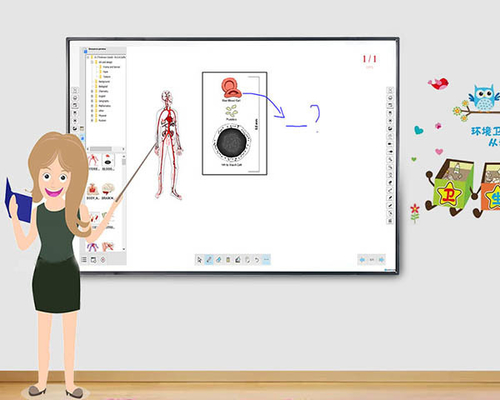Choose the selection arrow tool in bottom toolbar

point(199,260)
